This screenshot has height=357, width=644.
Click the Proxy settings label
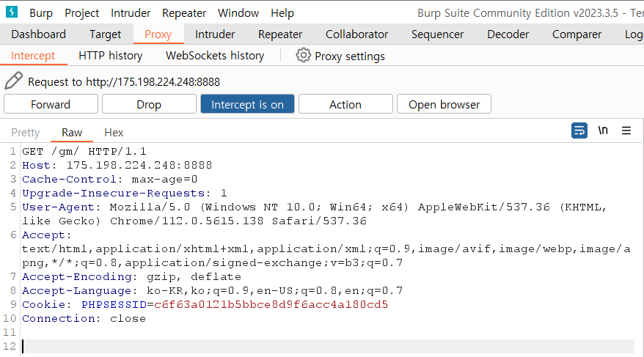(x=350, y=56)
